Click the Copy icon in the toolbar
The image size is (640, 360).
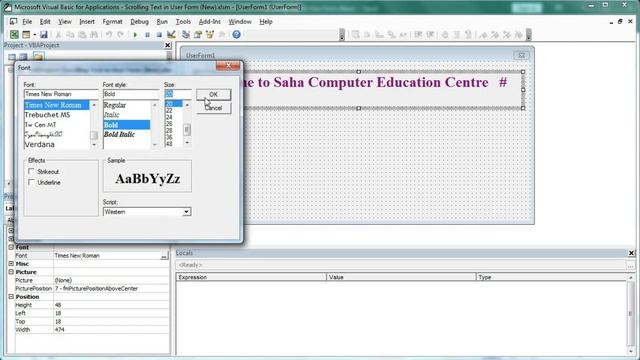(70, 35)
